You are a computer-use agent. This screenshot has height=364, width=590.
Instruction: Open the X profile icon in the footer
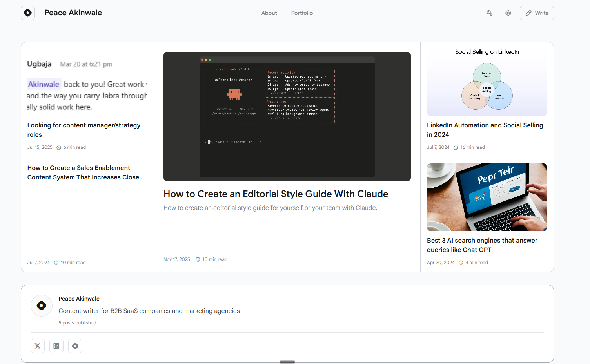point(37,346)
